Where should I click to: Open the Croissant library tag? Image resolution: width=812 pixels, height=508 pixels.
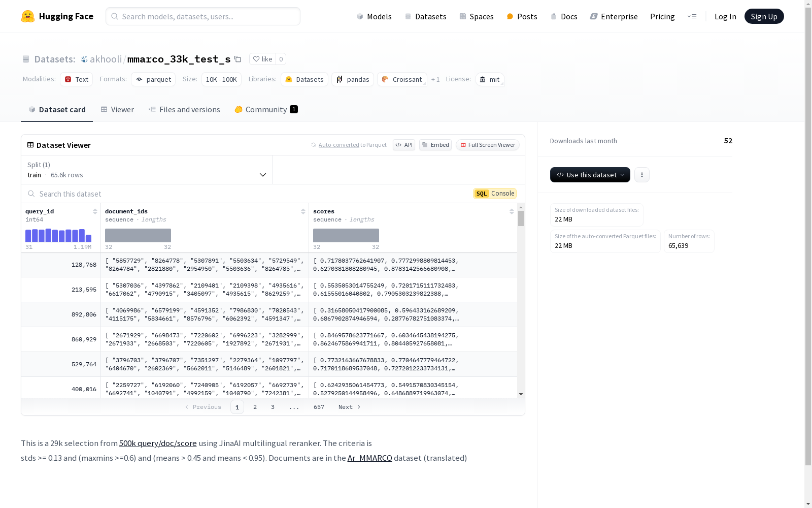pos(402,79)
